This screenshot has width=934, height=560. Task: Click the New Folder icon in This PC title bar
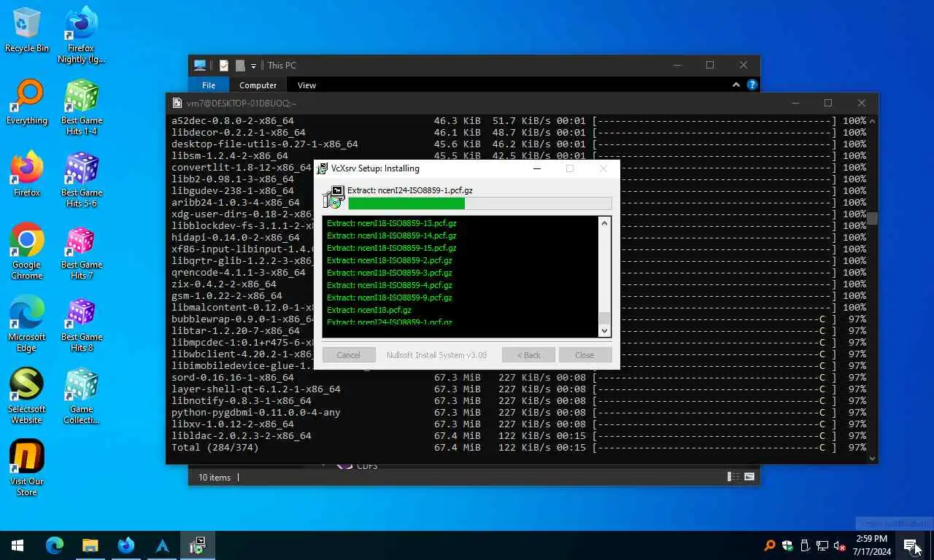point(239,66)
